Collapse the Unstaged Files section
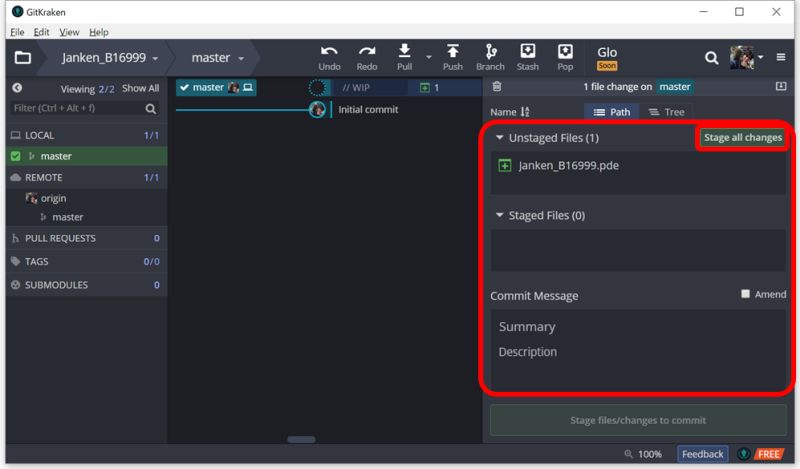Image resolution: width=800 pixels, height=469 pixels. coord(500,138)
